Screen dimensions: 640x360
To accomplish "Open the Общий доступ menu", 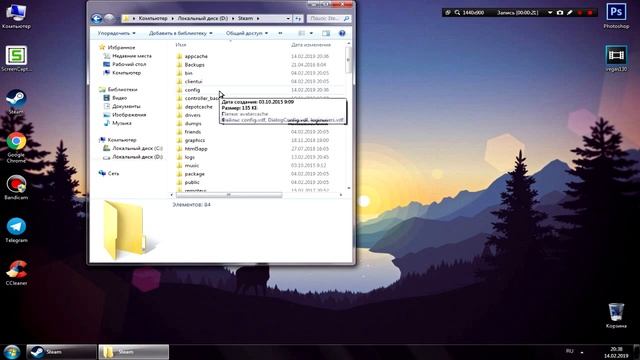I will [247, 33].
